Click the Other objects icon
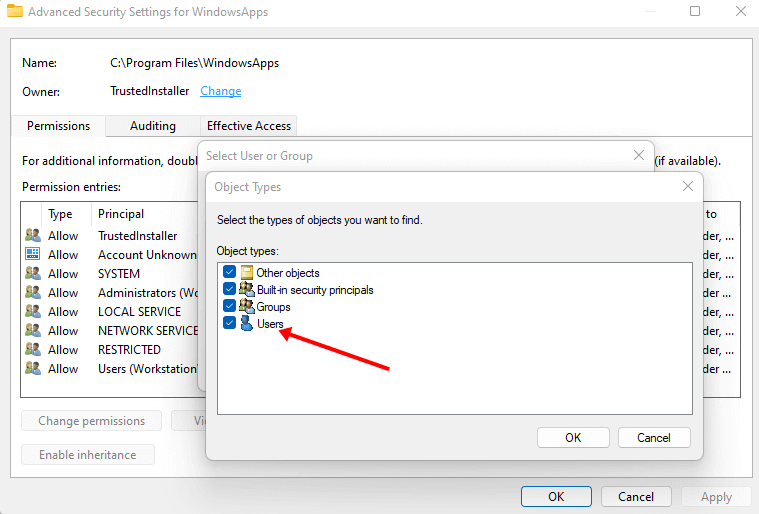This screenshot has width=759, height=514. (247, 272)
